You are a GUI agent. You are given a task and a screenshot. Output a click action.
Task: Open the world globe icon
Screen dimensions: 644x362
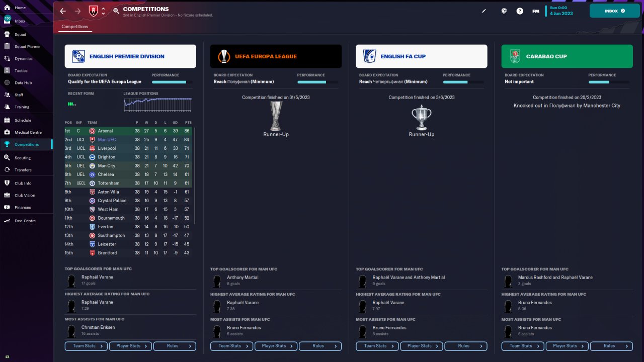pos(504,11)
